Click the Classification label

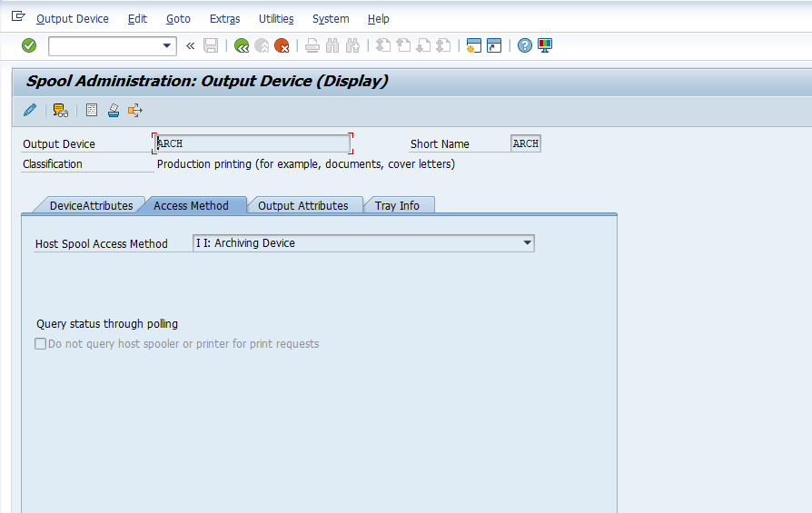point(53,164)
